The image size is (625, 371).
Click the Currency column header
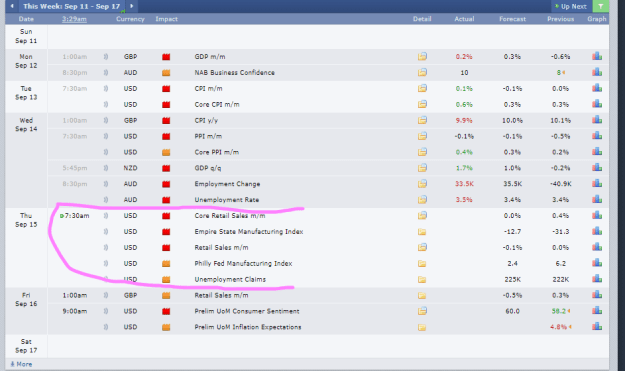tap(130, 19)
